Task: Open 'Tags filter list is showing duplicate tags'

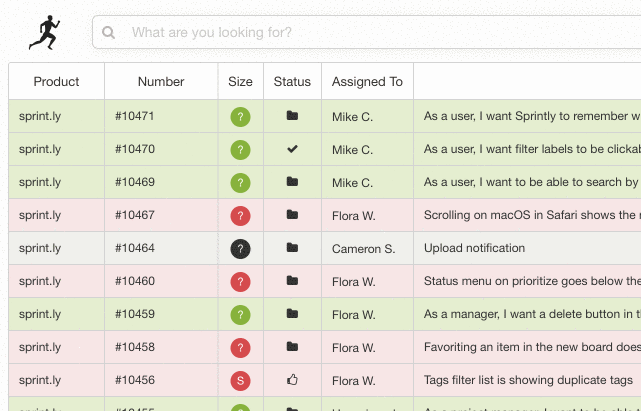Action: (x=528, y=380)
